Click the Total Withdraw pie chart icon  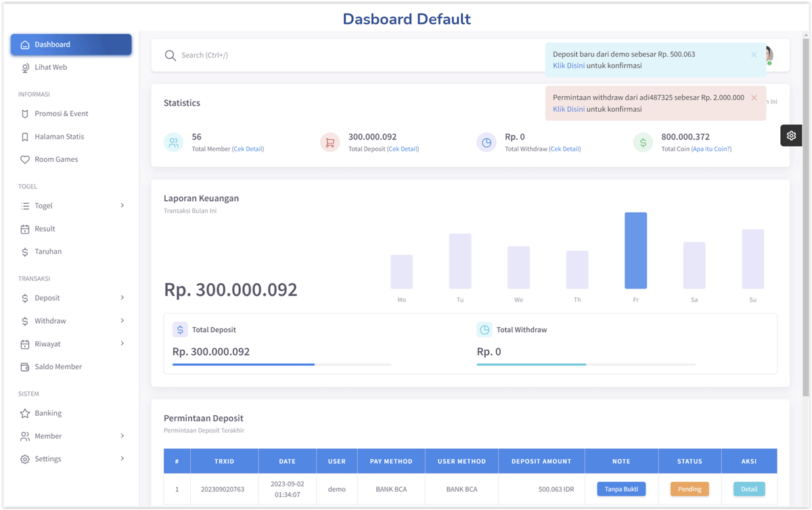pos(487,142)
